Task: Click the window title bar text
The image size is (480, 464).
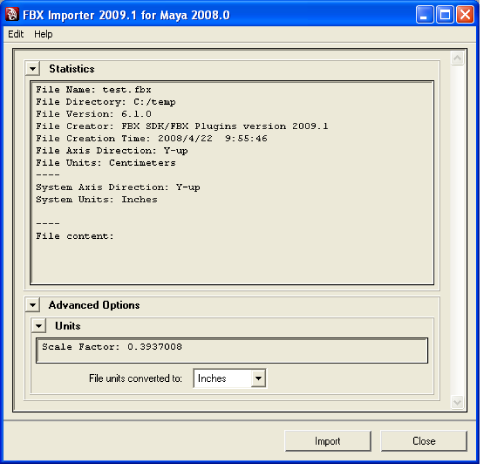Action: point(126,15)
